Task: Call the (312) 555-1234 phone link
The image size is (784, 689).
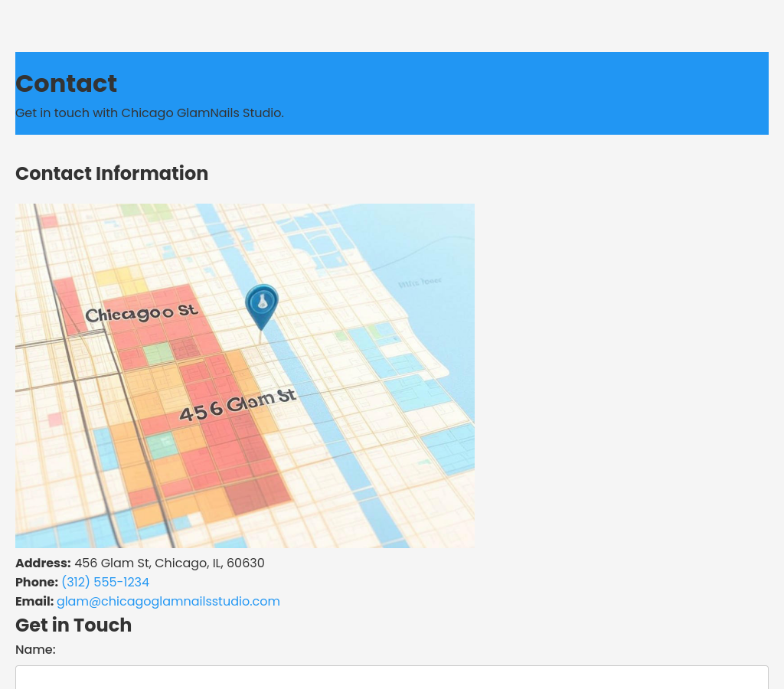Action: [105, 583]
